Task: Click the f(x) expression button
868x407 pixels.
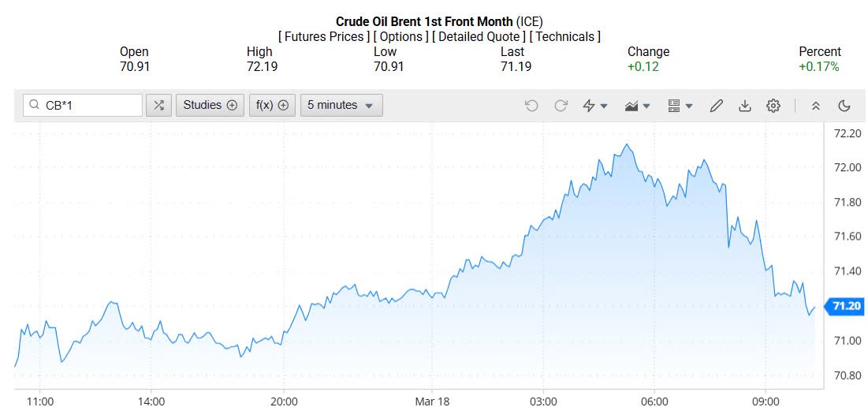Action: [272, 105]
